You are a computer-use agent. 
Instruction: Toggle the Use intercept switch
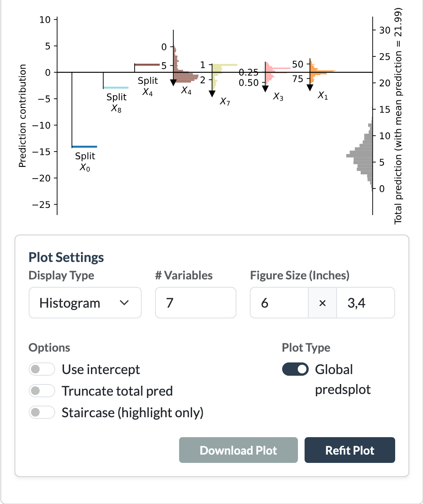pyautogui.click(x=42, y=369)
